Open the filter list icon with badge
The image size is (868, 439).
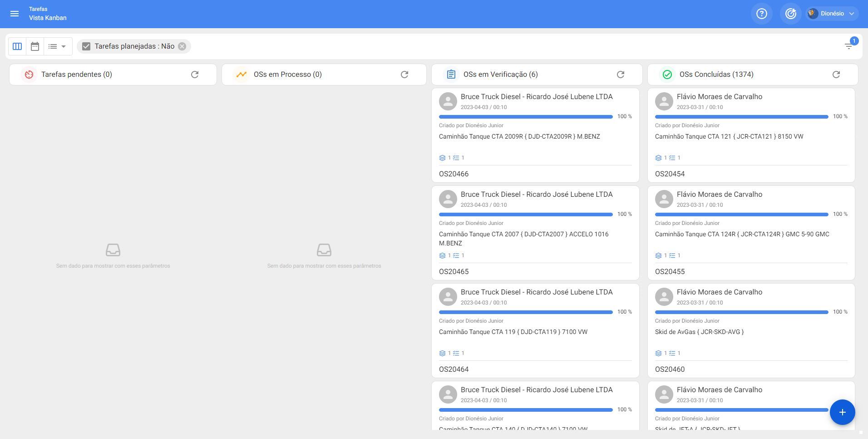point(848,46)
